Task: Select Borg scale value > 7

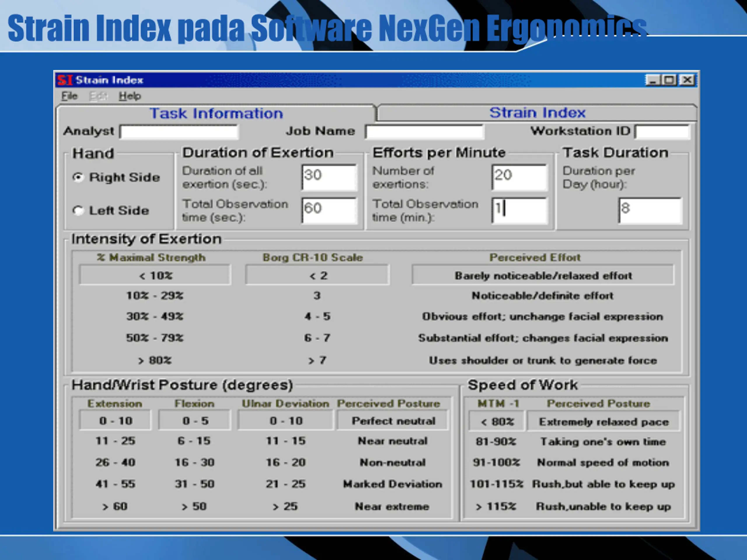Action: pos(317,360)
